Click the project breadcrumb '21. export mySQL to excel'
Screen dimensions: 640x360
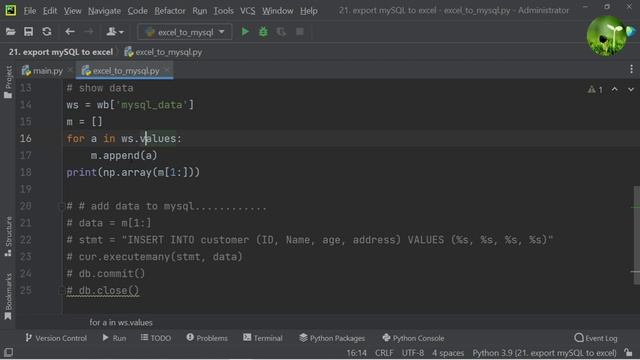[x=61, y=52]
